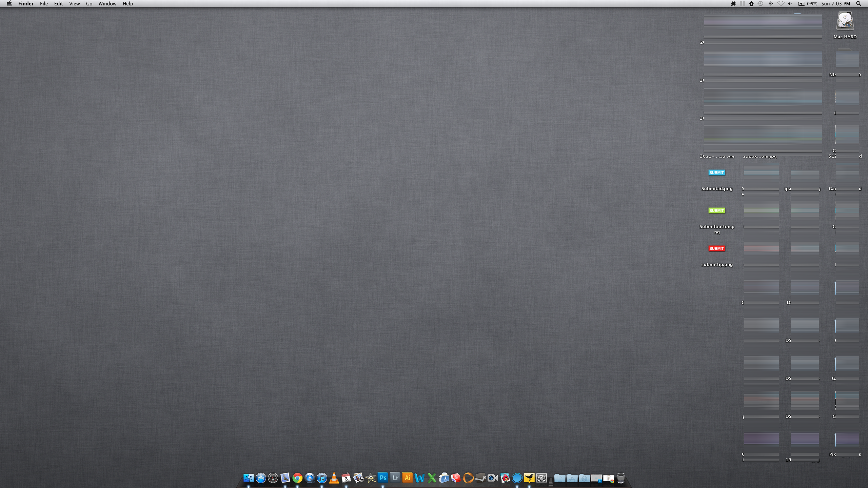
Task: Launch iTunes from the Dock
Action: [x=322, y=478]
